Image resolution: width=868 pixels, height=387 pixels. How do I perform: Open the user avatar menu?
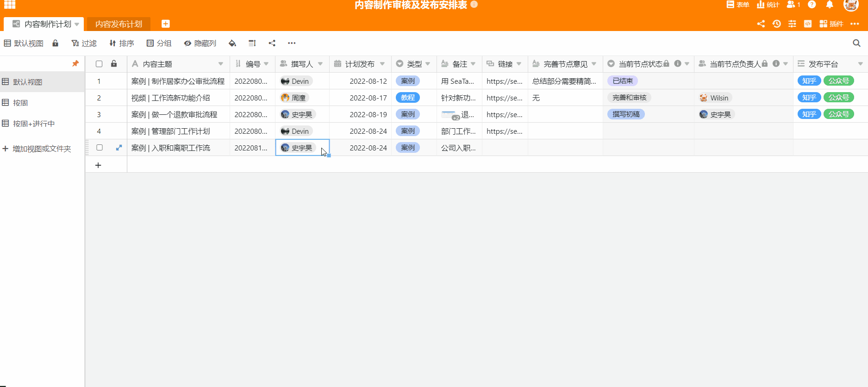[x=851, y=5]
